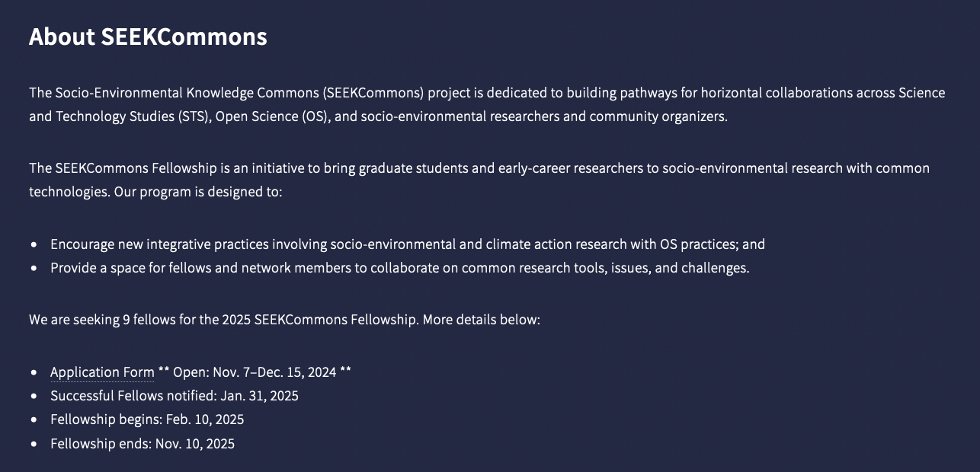Click the "Open: Nov. 7–Dec. 15, 2024" text

(x=255, y=372)
